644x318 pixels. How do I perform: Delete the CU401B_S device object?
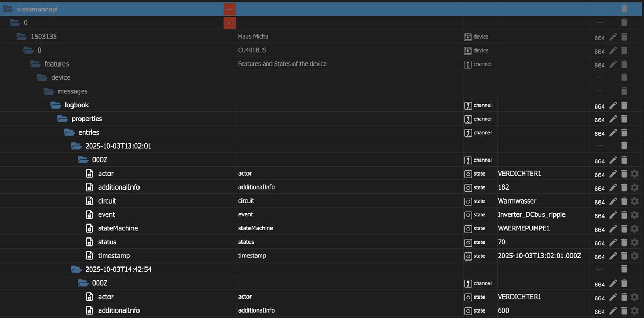(624, 50)
